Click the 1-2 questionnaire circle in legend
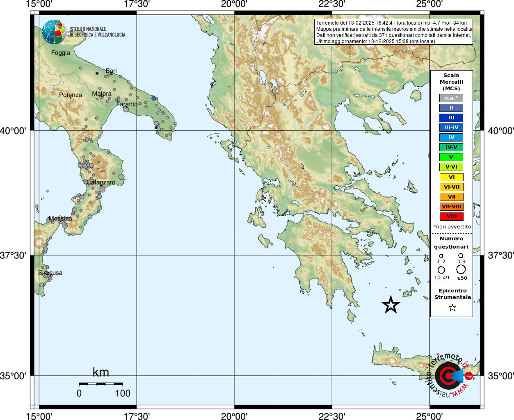This screenshot has width=514, height=420. coord(441,256)
